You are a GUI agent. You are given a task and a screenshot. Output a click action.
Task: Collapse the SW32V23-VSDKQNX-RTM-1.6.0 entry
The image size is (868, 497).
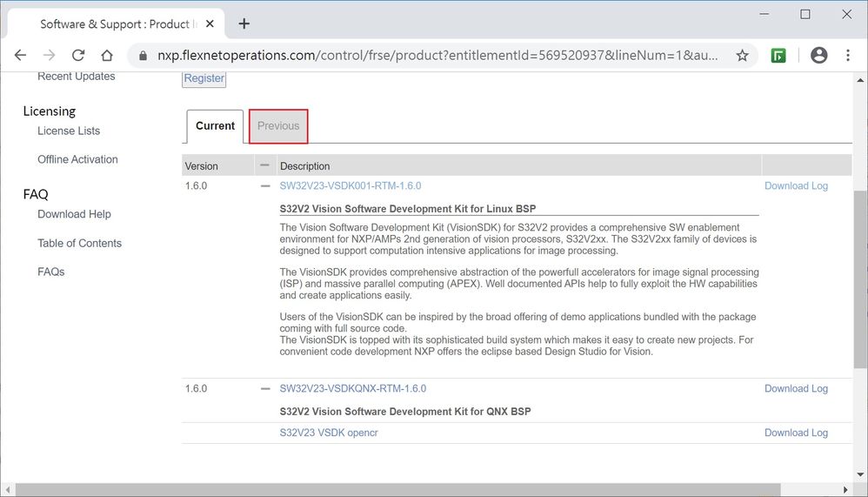tap(265, 389)
